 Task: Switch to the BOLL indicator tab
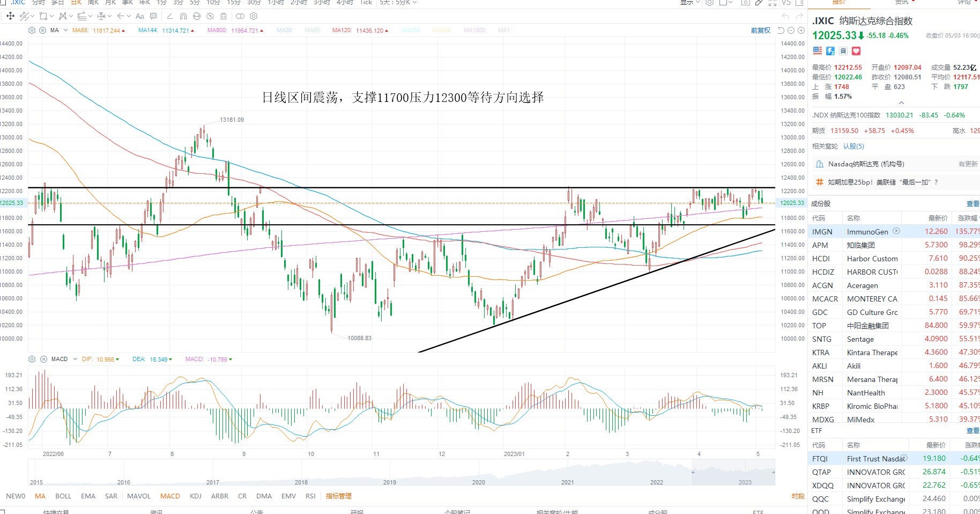tap(63, 496)
